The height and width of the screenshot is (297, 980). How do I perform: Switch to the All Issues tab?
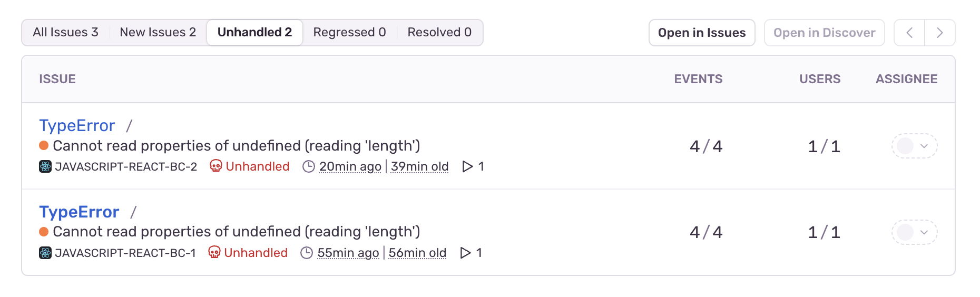click(65, 33)
